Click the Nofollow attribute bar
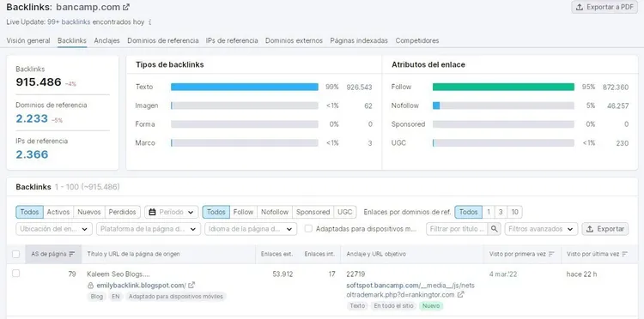This screenshot has width=644, height=319. (x=503, y=105)
